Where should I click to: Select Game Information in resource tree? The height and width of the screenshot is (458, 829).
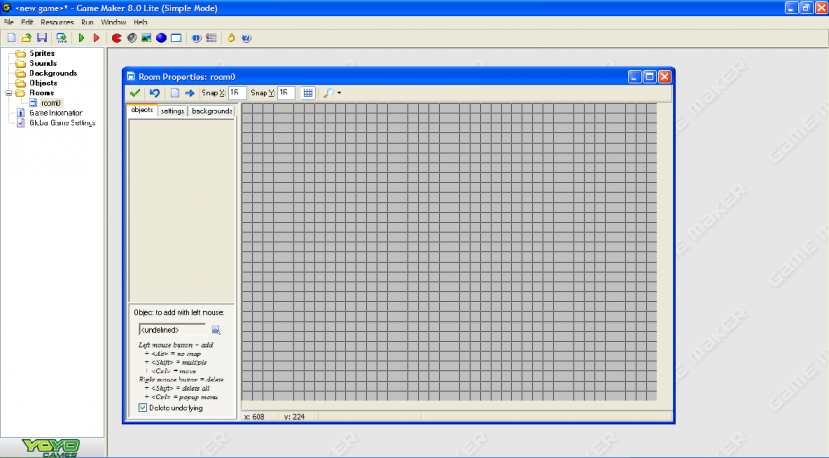(55, 113)
